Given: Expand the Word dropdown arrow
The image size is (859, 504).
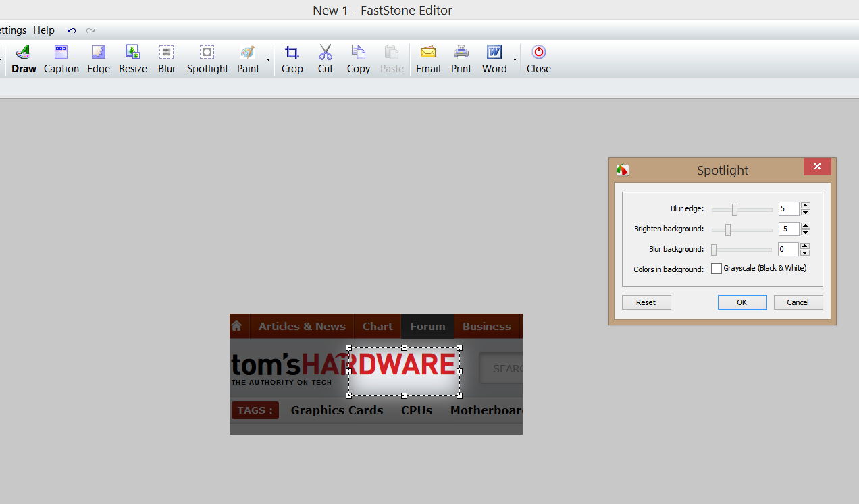Looking at the screenshot, I should pyautogui.click(x=515, y=60).
